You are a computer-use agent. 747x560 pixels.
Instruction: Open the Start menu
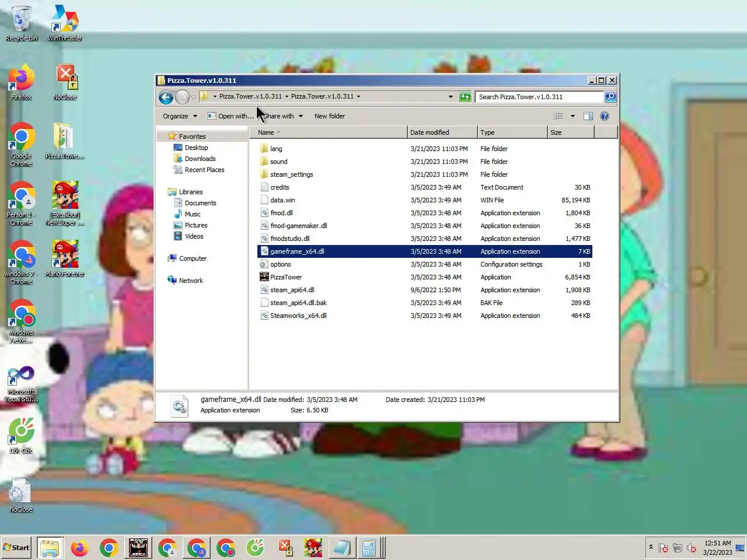pyautogui.click(x=16, y=548)
